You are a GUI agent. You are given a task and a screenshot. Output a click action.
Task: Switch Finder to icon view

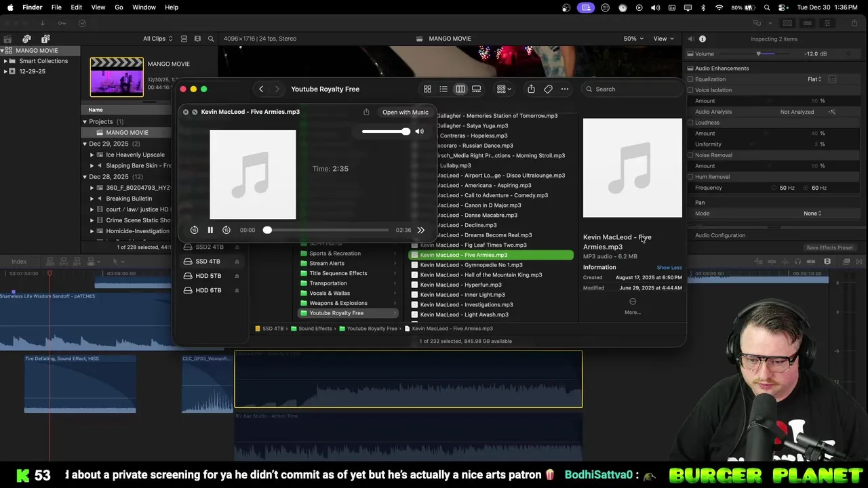click(x=427, y=89)
